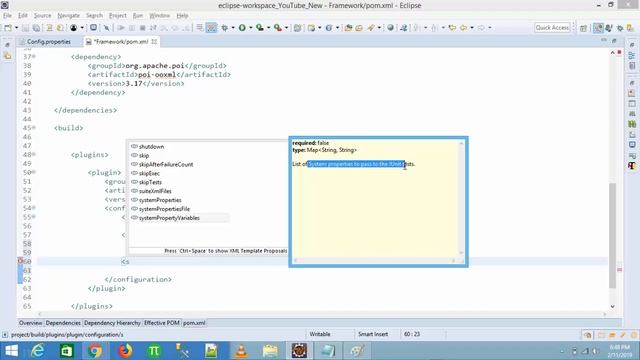The height and width of the screenshot is (360, 640).
Task: Toggle Mark Occurrences toolbar button
Action: pyautogui.click(x=211, y=28)
